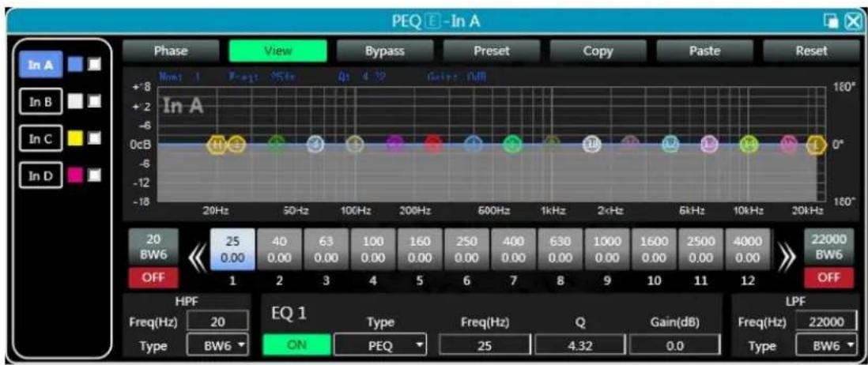Tick the checkbox next to In C
Viewport: 868px width, 365px height.
[95, 138]
